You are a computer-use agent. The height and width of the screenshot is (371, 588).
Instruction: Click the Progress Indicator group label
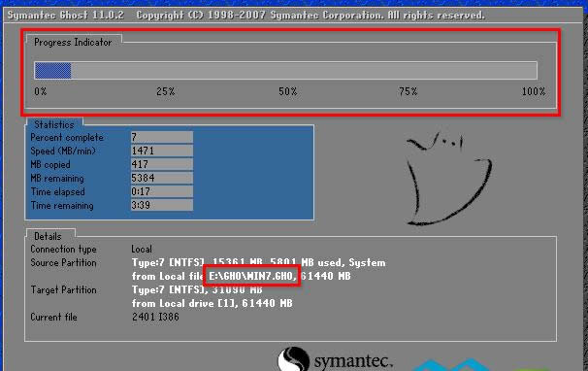[73, 42]
